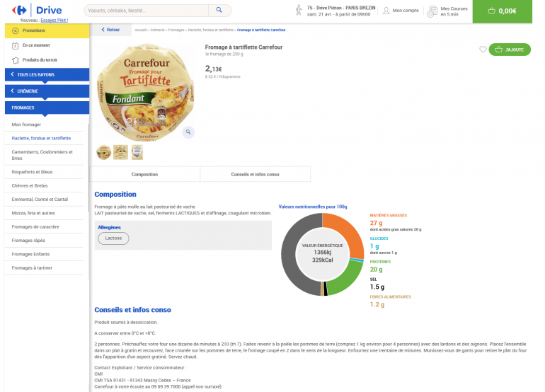This screenshot has width=545, height=392.
Task: Select Camemberts, Coulommiers et Bries category
Action: click(x=42, y=155)
